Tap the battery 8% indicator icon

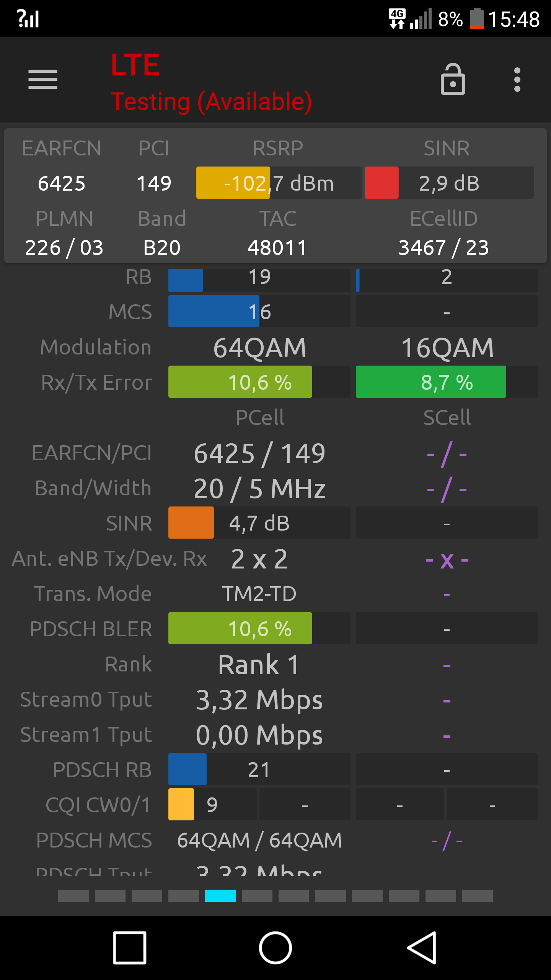pos(477,19)
